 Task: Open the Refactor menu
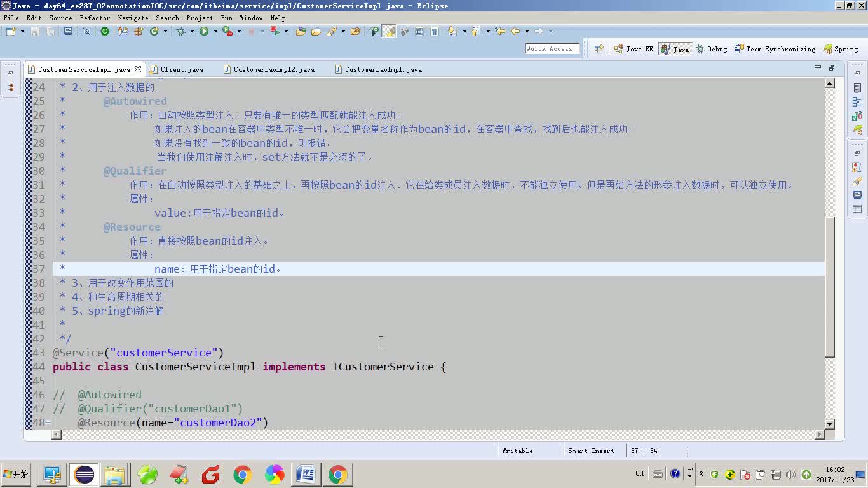(x=95, y=18)
